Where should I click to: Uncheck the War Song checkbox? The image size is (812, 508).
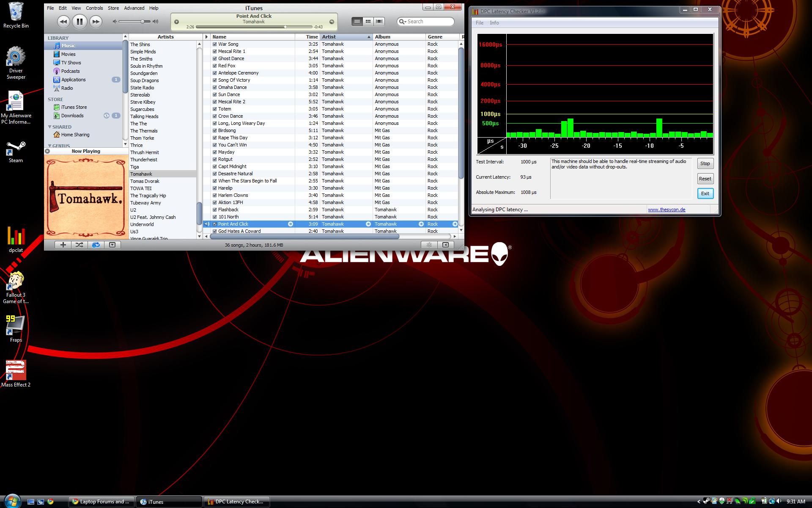[x=215, y=44]
